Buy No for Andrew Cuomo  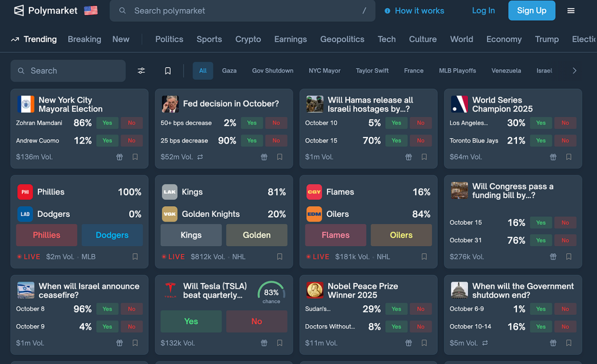[131, 141]
